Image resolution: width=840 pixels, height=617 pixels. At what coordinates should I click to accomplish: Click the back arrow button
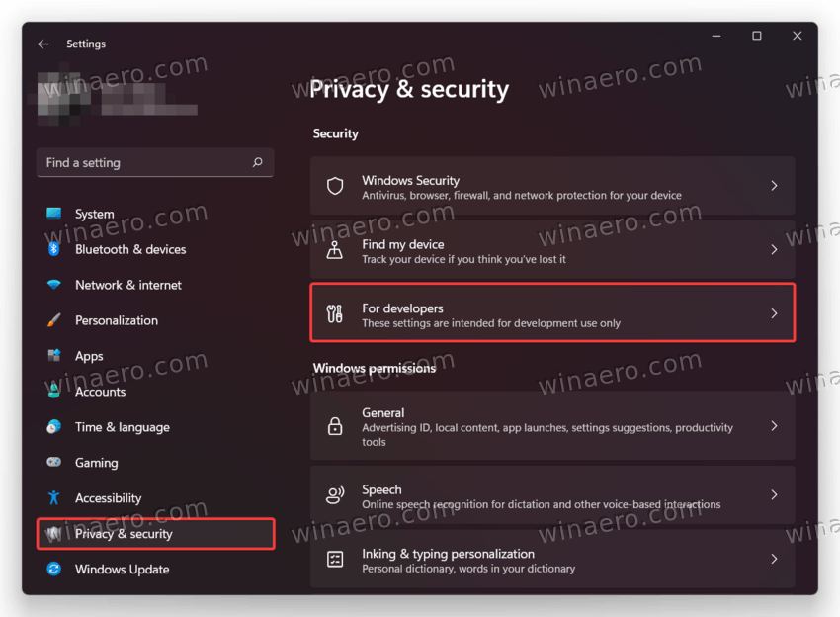42,44
